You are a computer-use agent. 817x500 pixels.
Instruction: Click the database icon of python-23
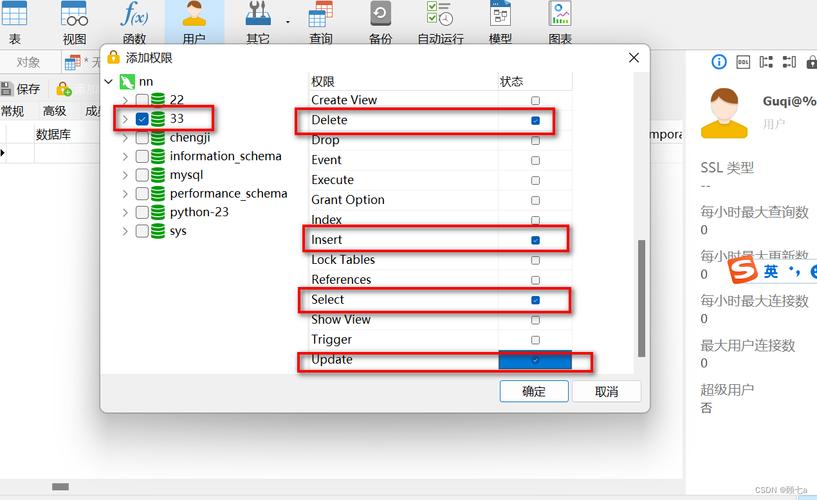tap(158, 212)
